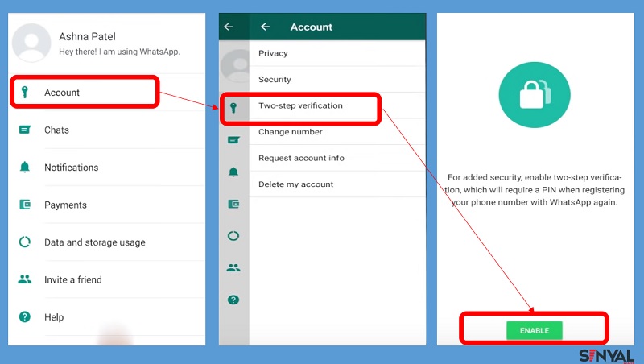
Task: Click the people icon beside Invite a friend
Action: point(25,279)
